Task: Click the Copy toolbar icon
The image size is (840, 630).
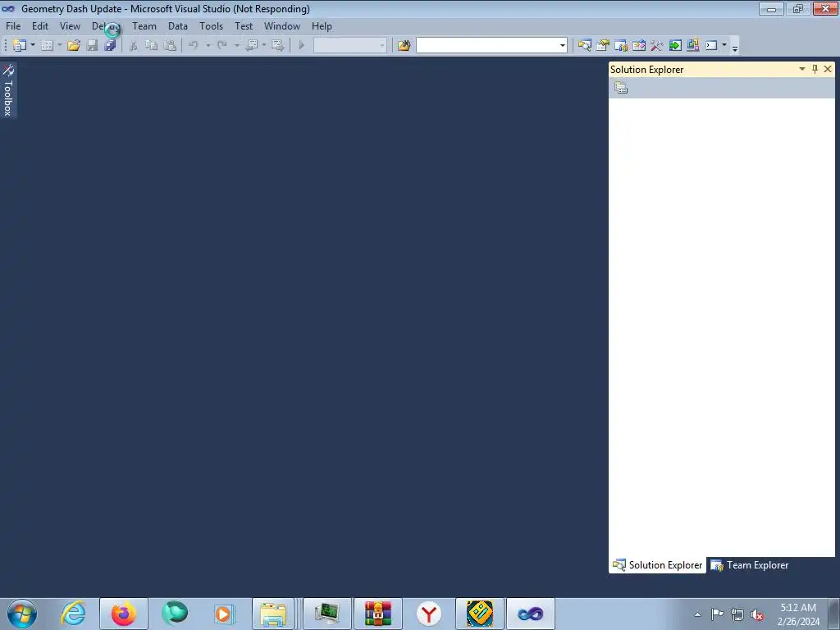Action: click(x=152, y=46)
